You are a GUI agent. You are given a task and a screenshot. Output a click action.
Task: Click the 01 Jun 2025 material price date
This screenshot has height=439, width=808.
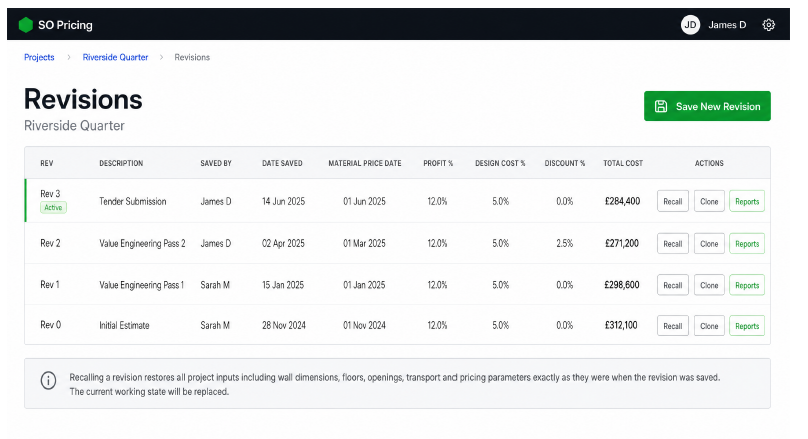point(364,201)
